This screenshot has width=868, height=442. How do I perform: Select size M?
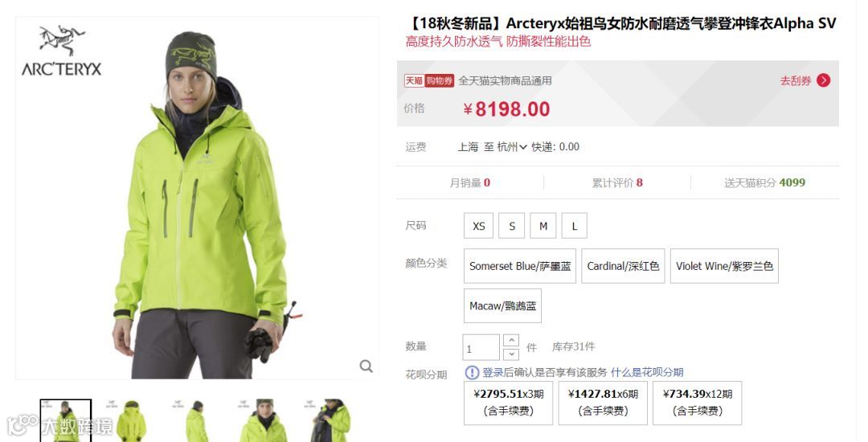(543, 226)
